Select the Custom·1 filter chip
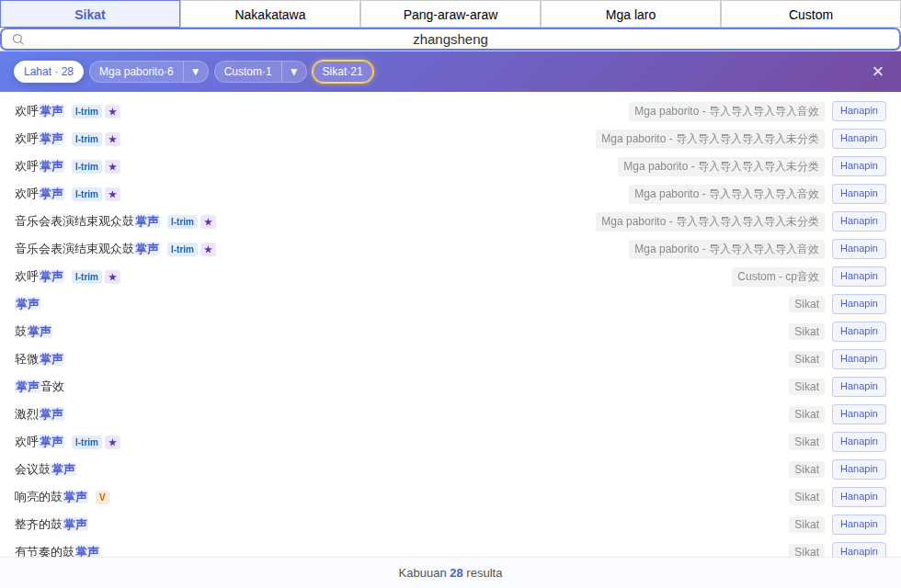The image size is (901, 588). coord(247,72)
